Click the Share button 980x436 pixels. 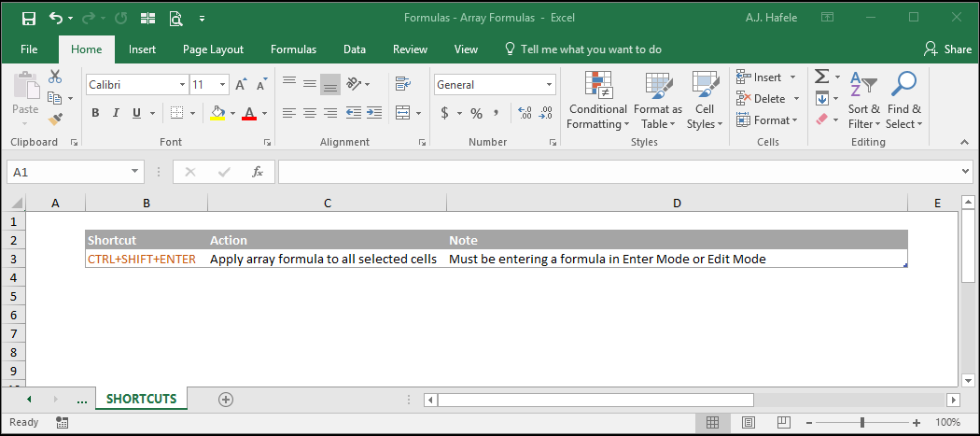(948, 49)
